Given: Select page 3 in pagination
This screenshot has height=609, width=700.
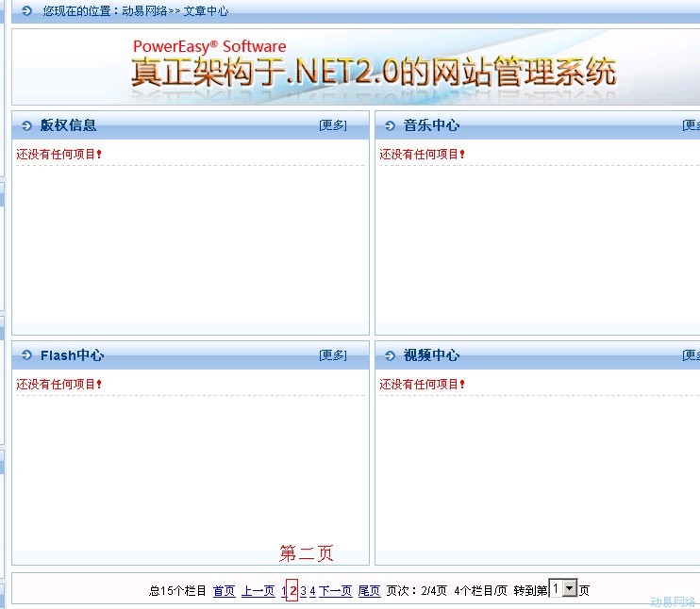Looking at the screenshot, I should [303, 591].
